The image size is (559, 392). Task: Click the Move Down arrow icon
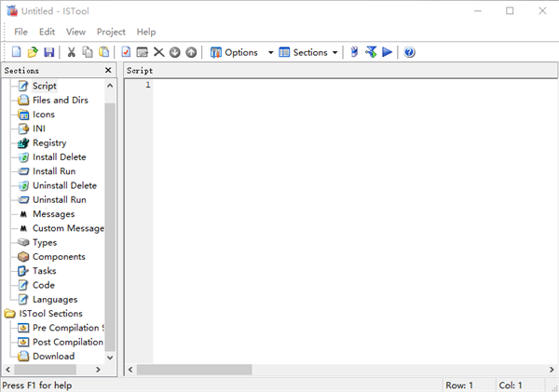[x=174, y=52]
